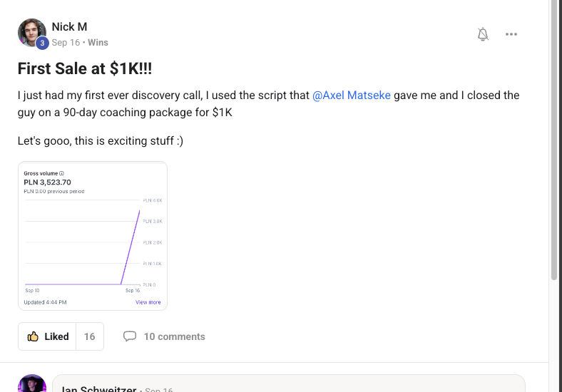The width and height of the screenshot is (562, 392).
Task: Click the info icon beside Gross volume
Action: [x=62, y=173]
